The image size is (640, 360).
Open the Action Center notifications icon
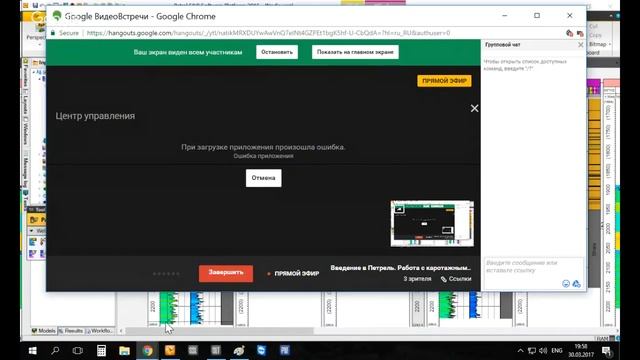pos(607,351)
